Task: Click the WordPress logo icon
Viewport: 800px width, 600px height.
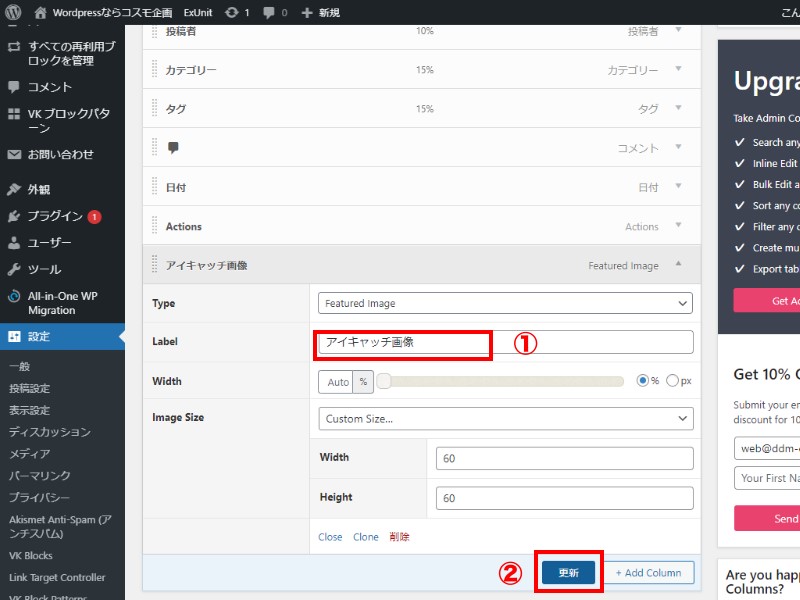Action: [13, 12]
